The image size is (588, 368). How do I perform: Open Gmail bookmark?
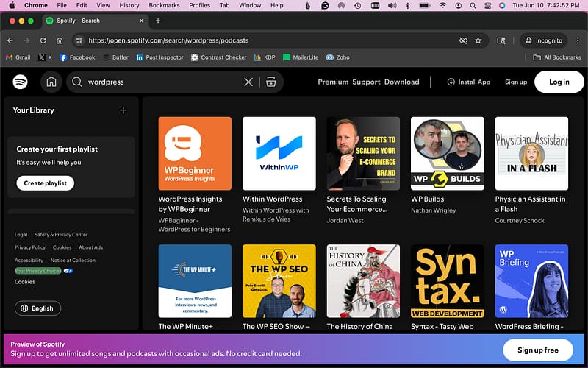tap(18, 57)
